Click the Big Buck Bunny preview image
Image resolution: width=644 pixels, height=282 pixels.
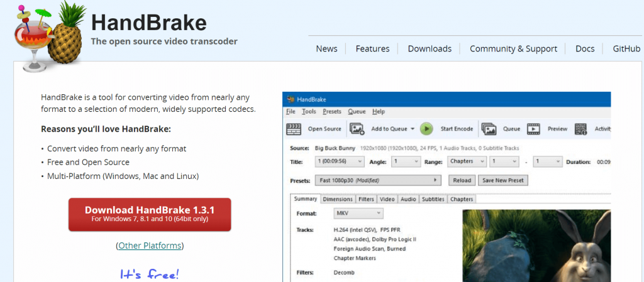tap(536, 245)
